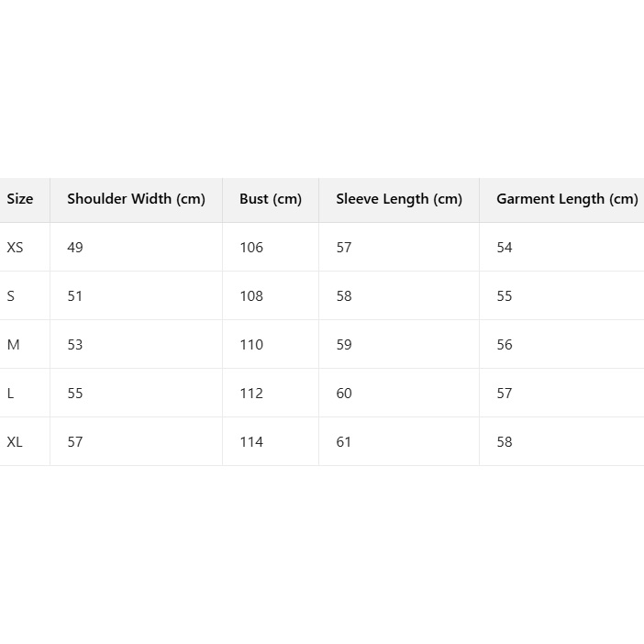This screenshot has height=644, width=644.
Task: Select shoulder width value 53
Action: coord(75,345)
